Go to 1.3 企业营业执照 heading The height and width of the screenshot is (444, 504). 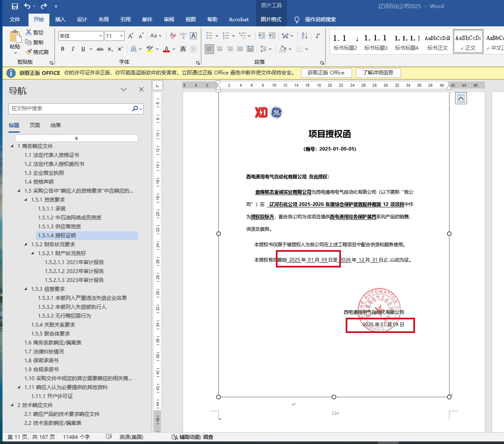tap(44, 173)
